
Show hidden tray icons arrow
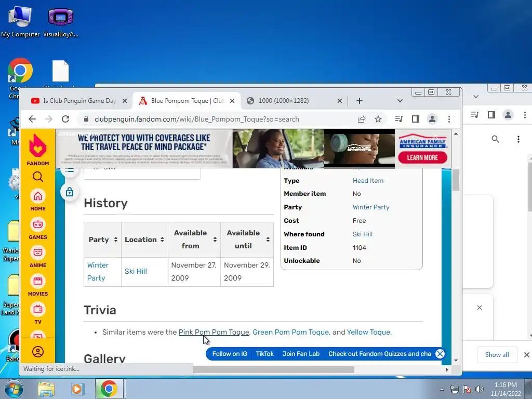[x=442, y=389]
